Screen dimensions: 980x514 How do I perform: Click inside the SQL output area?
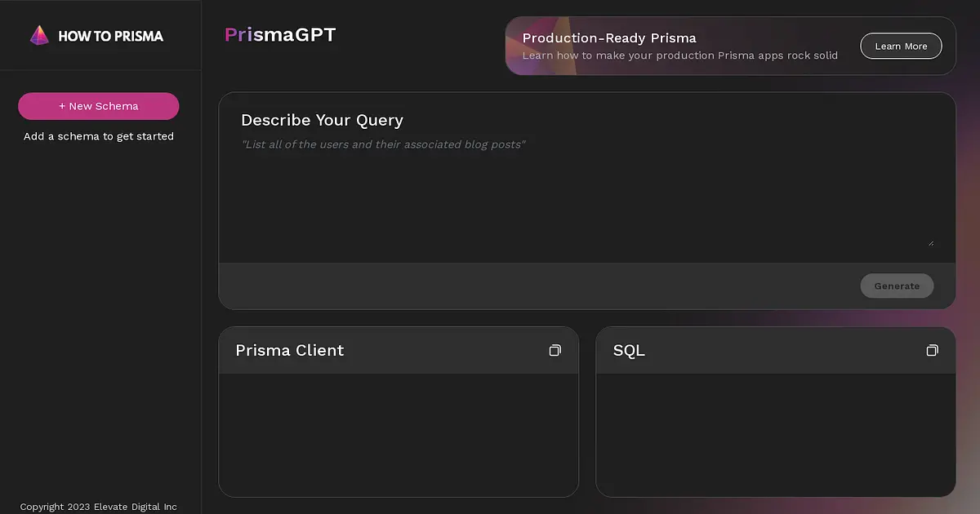(x=776, y=435)
